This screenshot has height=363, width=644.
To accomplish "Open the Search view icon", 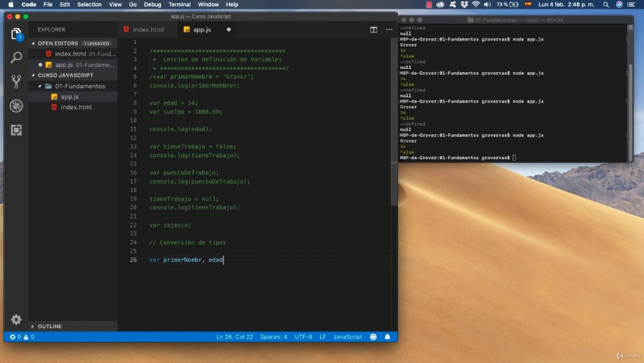I will [16, 57].
